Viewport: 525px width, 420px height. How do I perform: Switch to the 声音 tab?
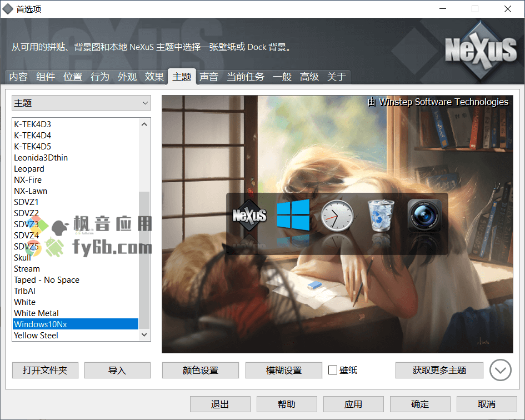tap(209, 77)
